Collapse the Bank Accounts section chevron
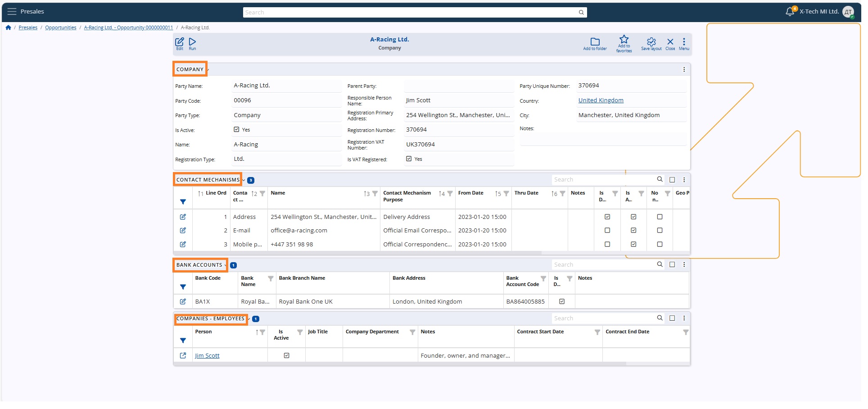This screenshot has height=409, width=868. click(226, 265)
